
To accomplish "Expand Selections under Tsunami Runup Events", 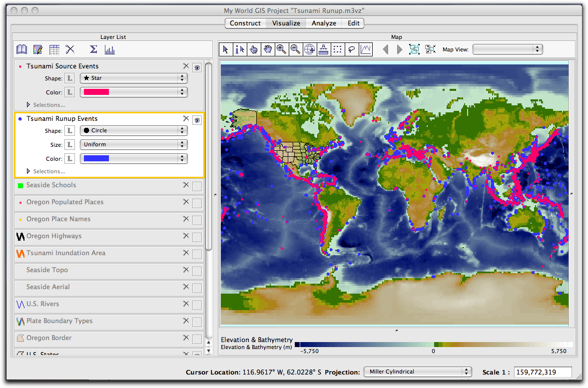I will coord(29,171).
